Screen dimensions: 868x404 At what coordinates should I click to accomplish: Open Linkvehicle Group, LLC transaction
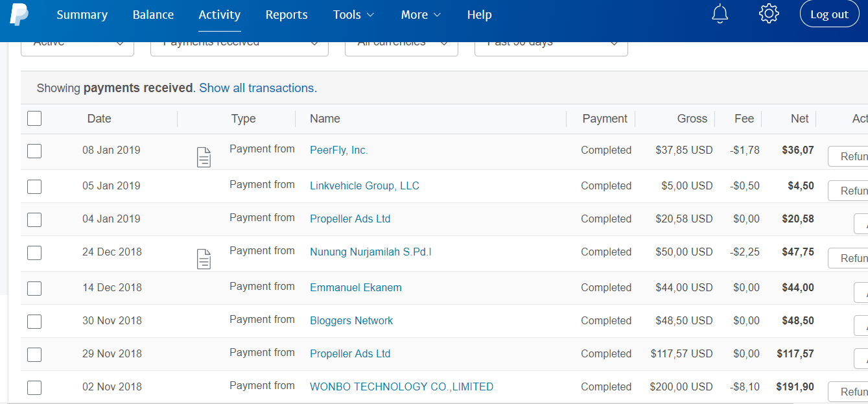(364, 186)
